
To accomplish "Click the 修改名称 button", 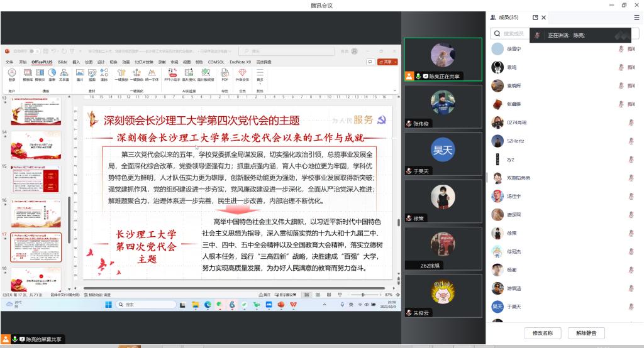I will 542,332.
